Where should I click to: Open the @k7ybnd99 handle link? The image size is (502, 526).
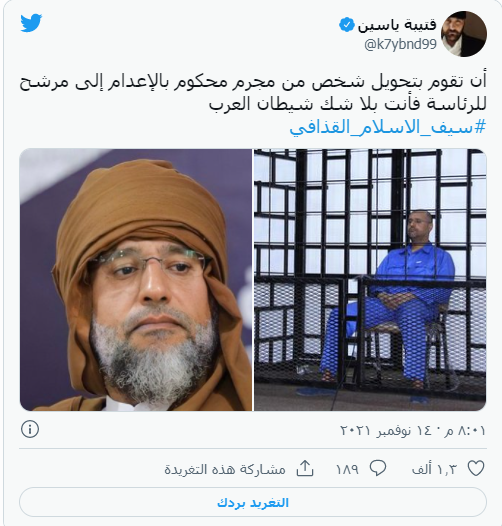click(400, 44)
